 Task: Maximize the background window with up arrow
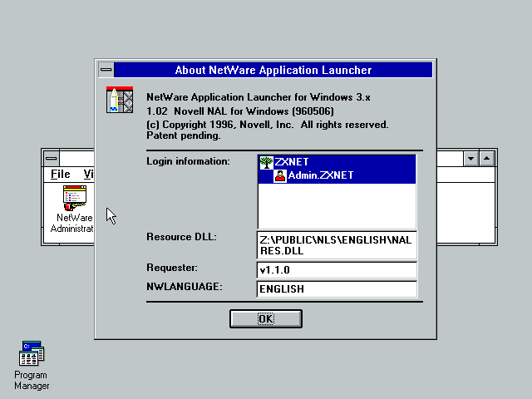(486, 159)
